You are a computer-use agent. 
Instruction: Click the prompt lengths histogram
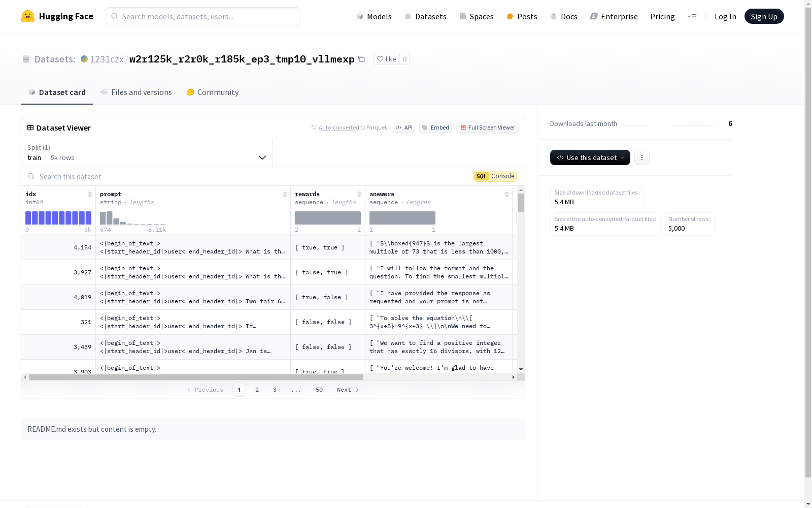[133, 218]
